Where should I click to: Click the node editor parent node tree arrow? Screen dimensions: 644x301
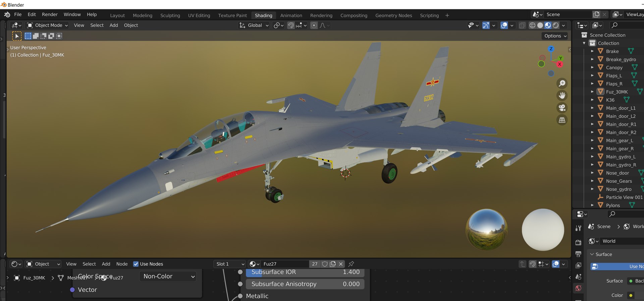pos(522,264)
